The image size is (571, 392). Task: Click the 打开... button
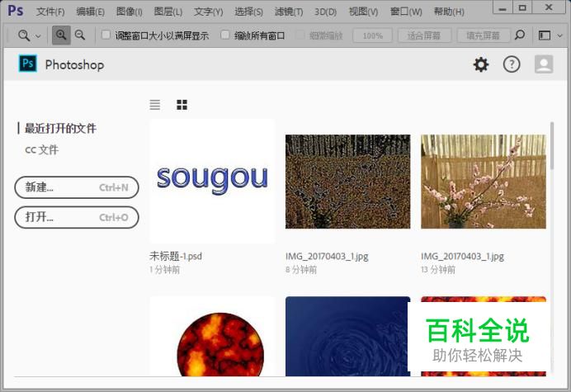click(x=77, y=217)
